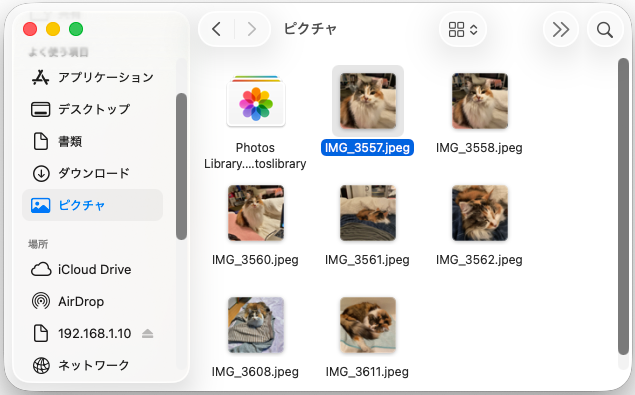635x395 pixels.
Task: Select the 192.168.1.10 server entry
Action: click(93, 333)
